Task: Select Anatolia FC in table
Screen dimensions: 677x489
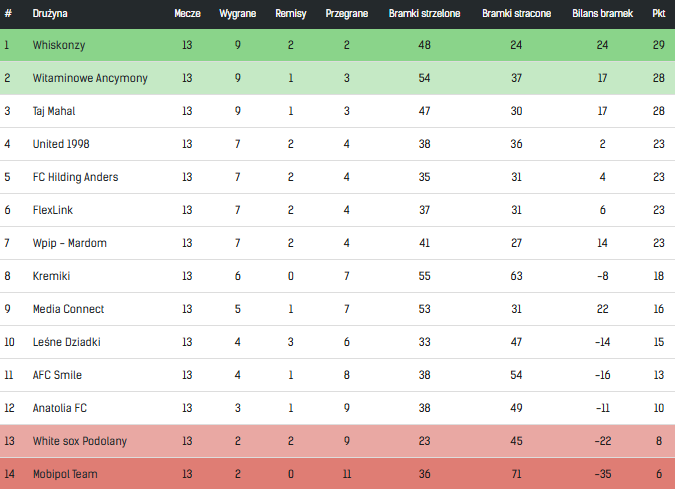Action: point(60,408)
